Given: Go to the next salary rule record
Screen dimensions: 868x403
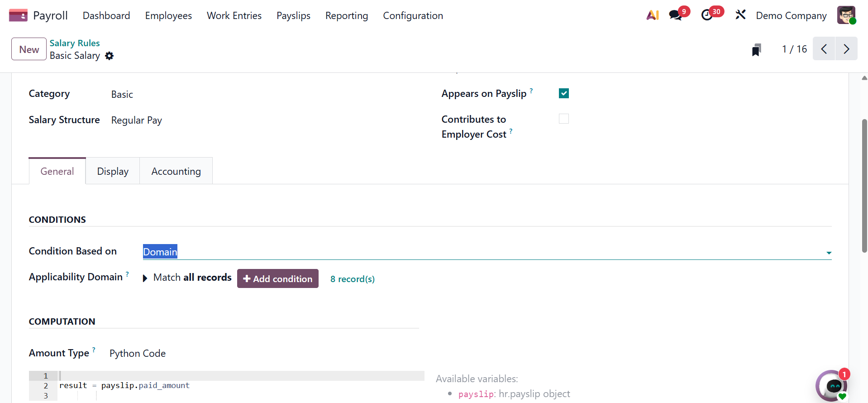Looking at the screenshot, I should [x=846, y=49].
